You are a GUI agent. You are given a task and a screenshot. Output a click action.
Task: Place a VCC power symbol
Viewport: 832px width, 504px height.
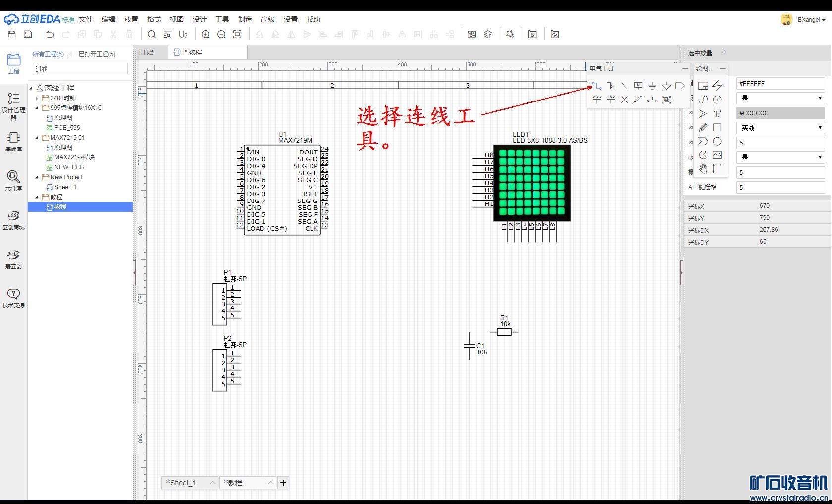tap(597, 99)
